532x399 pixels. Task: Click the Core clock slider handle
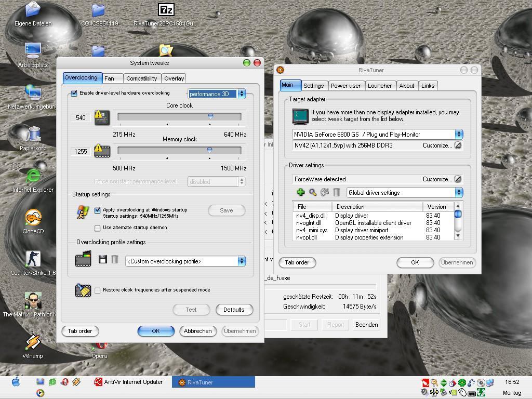click(210, 116)
